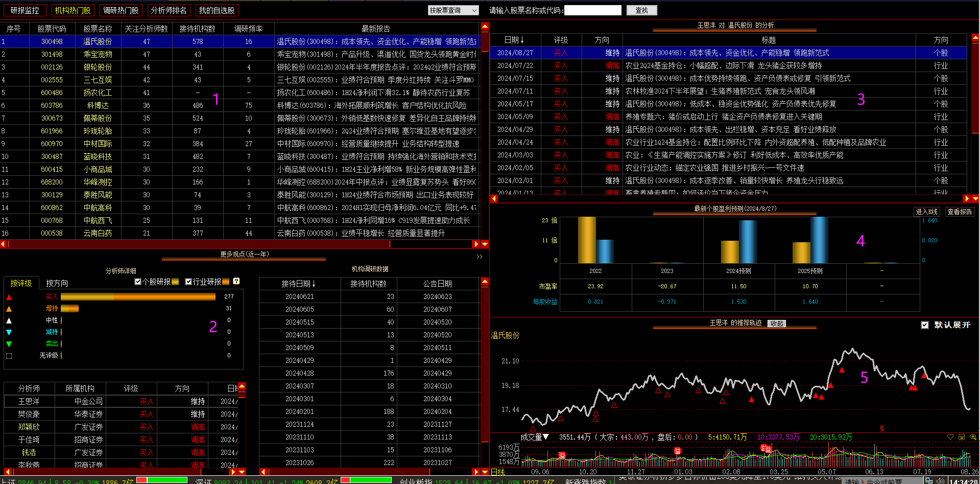Toggle the 默认展开 checkbox

tap(924, 325)
